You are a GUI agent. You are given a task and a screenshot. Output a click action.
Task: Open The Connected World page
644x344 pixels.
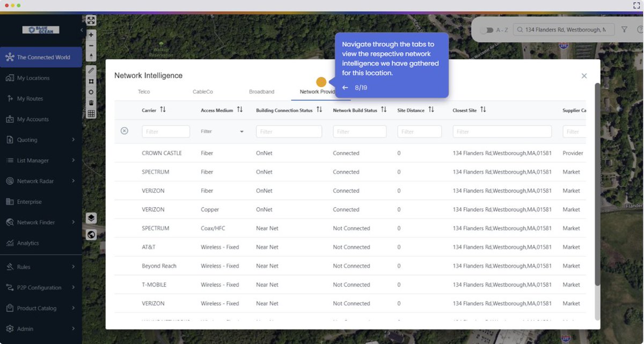pyautogui.click(x=41, y=57)
